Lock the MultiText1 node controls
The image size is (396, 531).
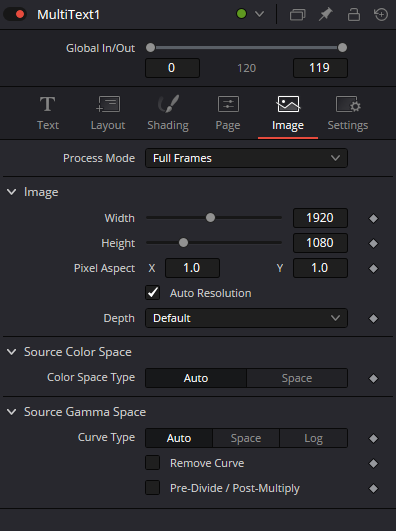point(354,15)
